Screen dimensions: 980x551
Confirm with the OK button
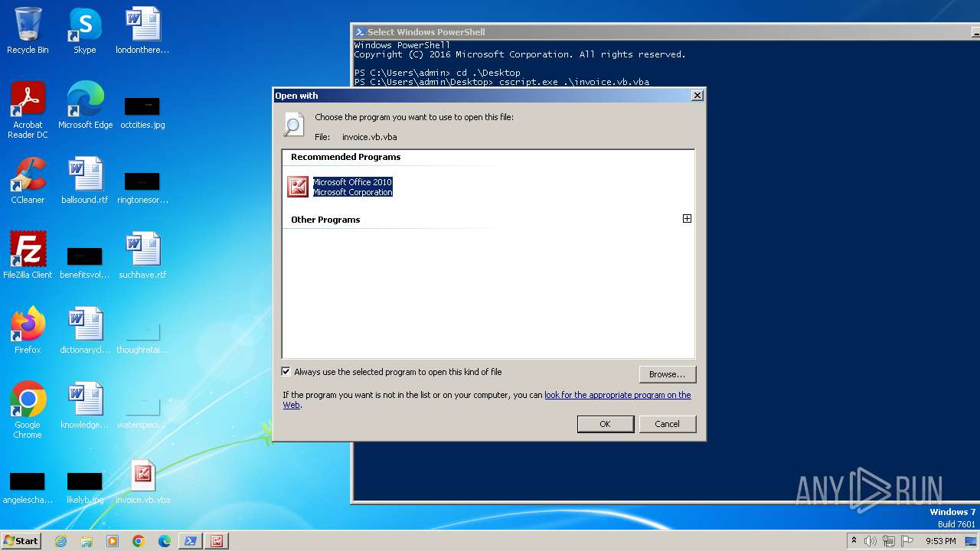tap(605, 424)
